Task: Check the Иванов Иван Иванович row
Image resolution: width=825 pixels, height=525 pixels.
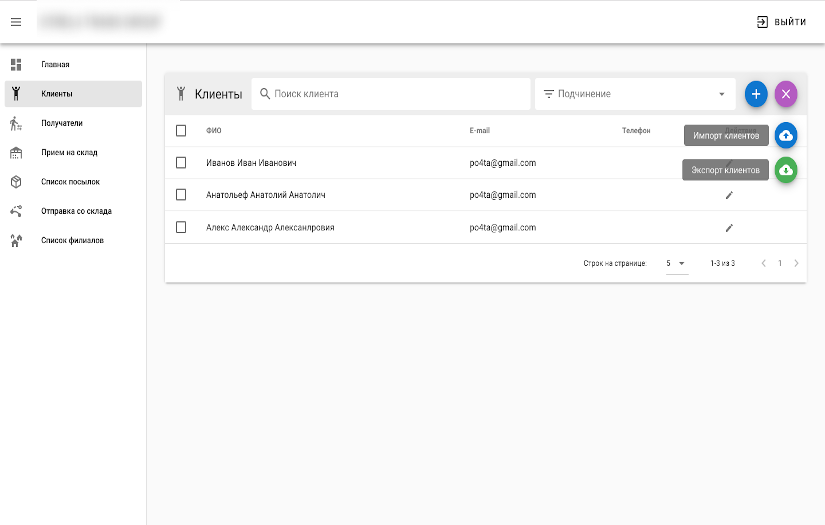Action: click(181, 163)
